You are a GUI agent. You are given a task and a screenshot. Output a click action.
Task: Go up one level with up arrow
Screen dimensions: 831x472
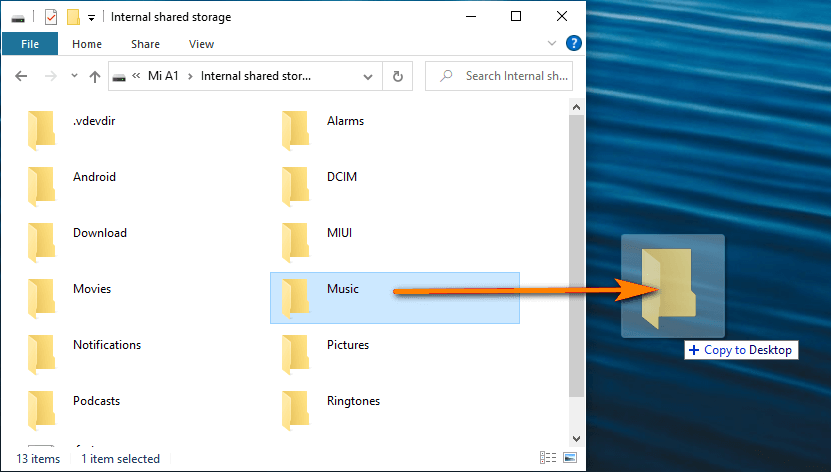pyautogui.click(x=95, y=77)
